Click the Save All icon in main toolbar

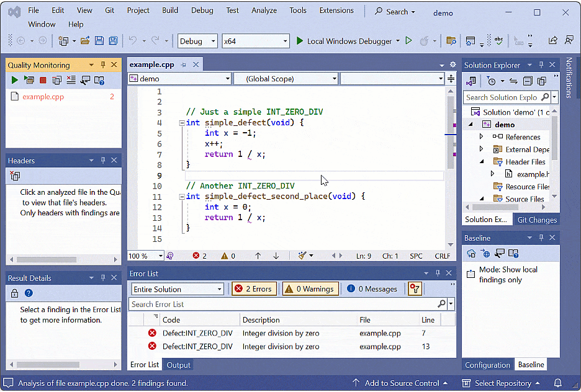pyautogui.click(x=113, y=41)
